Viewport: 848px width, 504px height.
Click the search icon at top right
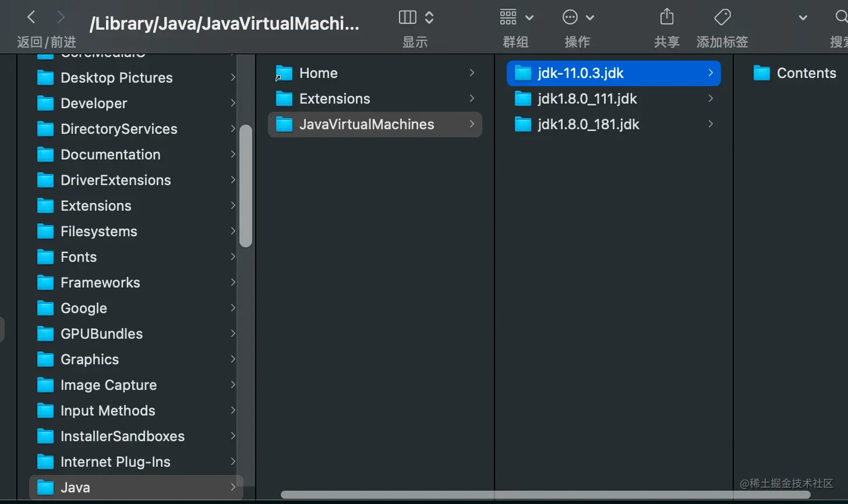[843, 17]
